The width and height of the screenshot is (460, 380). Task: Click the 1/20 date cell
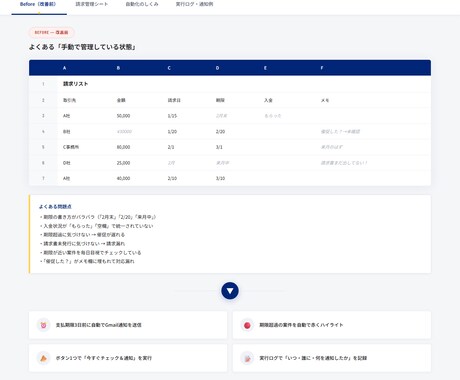click(172, 132)
